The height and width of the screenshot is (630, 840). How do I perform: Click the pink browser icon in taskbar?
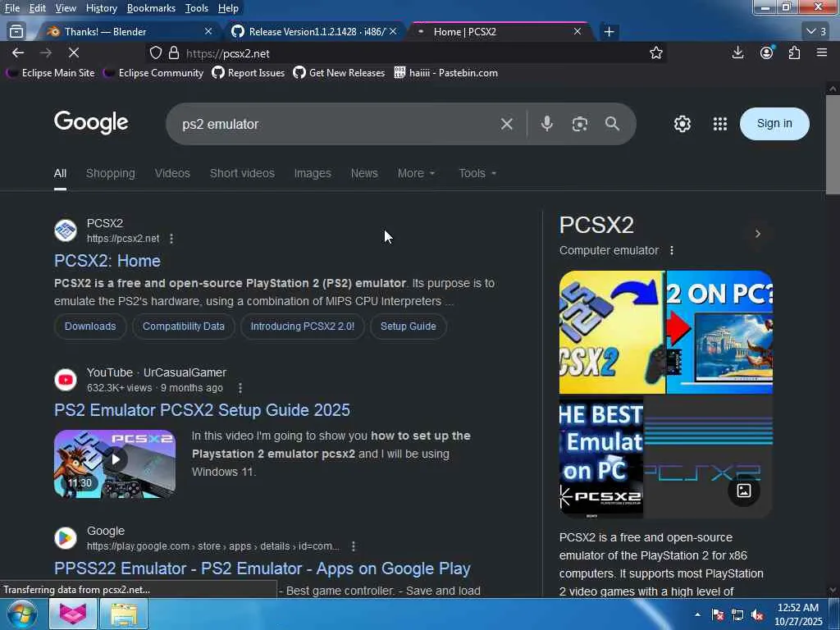(73, 614)
